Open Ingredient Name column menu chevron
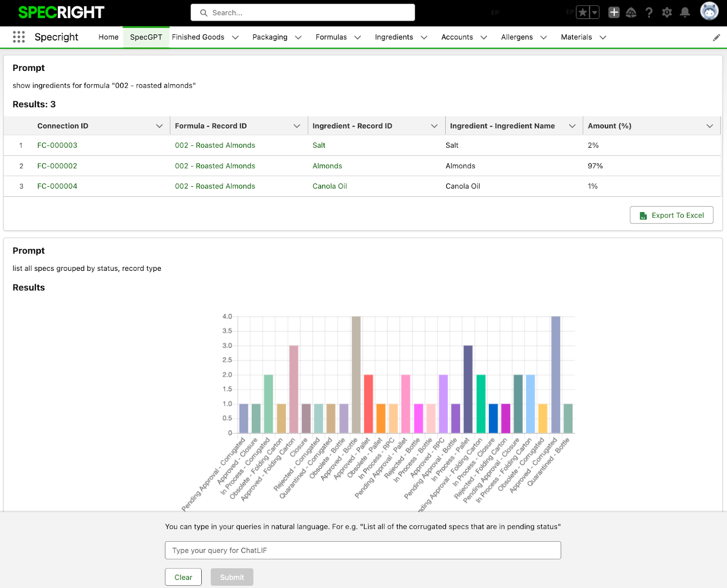This screenshot has width=727, height=588. tap(572, 126)
